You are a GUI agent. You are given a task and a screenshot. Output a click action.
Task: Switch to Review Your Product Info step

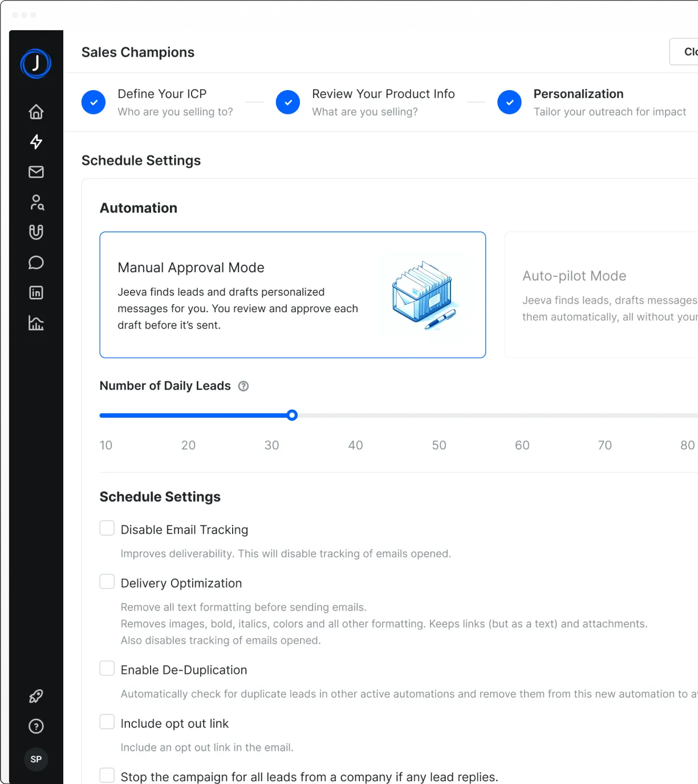click(x=383, y=102)
